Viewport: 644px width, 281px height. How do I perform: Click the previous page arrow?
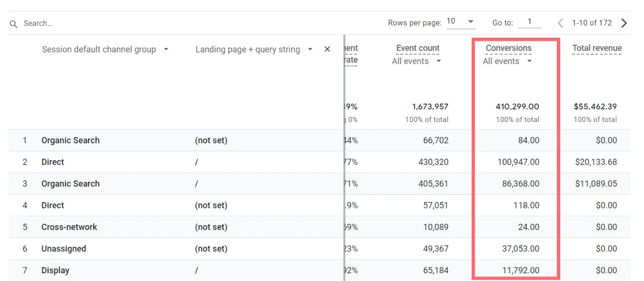pyautogui.click(x=560, y=23)
